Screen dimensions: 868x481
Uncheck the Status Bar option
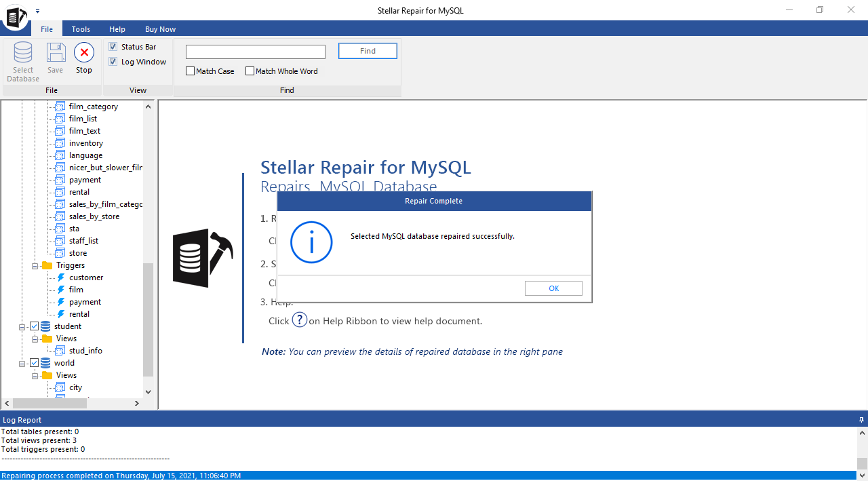pyautogui.click(x=113, y=46)
